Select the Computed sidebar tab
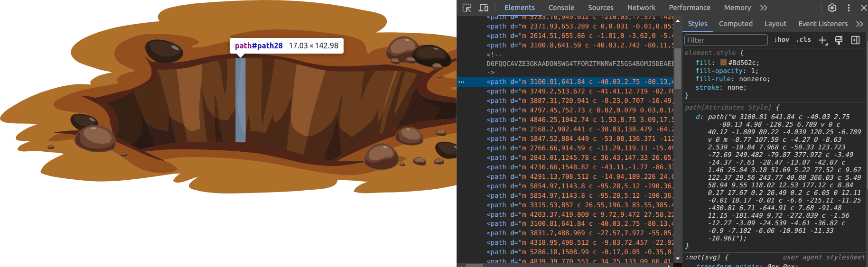Viewport: 868px width, 267px height. 736,24
